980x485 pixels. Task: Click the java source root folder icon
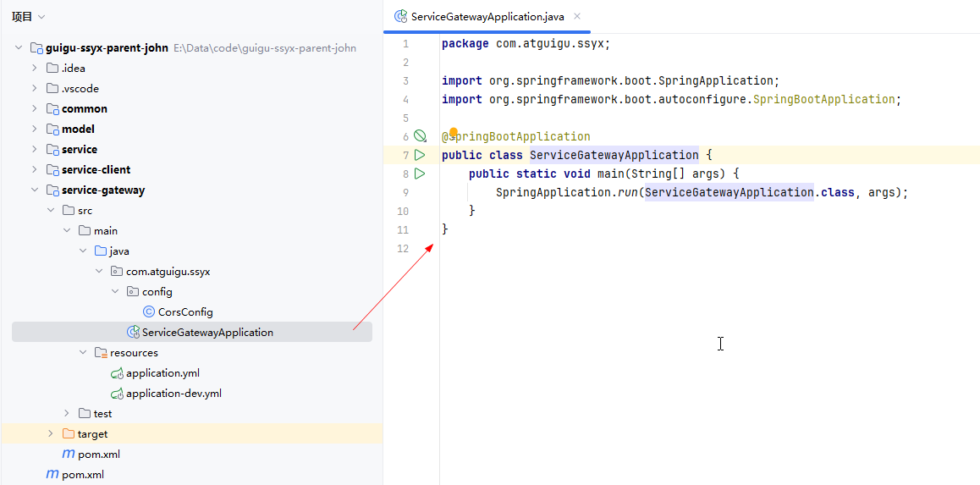(x=101, y=251)
